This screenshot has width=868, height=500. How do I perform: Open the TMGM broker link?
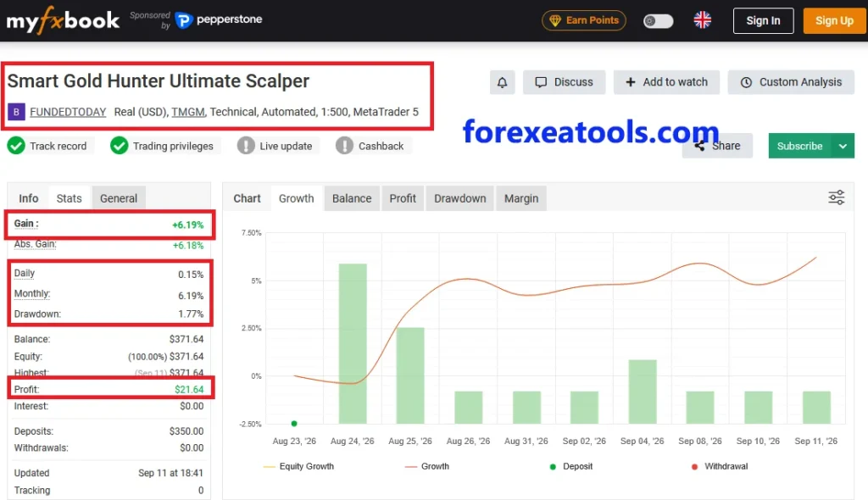point(188,112)
